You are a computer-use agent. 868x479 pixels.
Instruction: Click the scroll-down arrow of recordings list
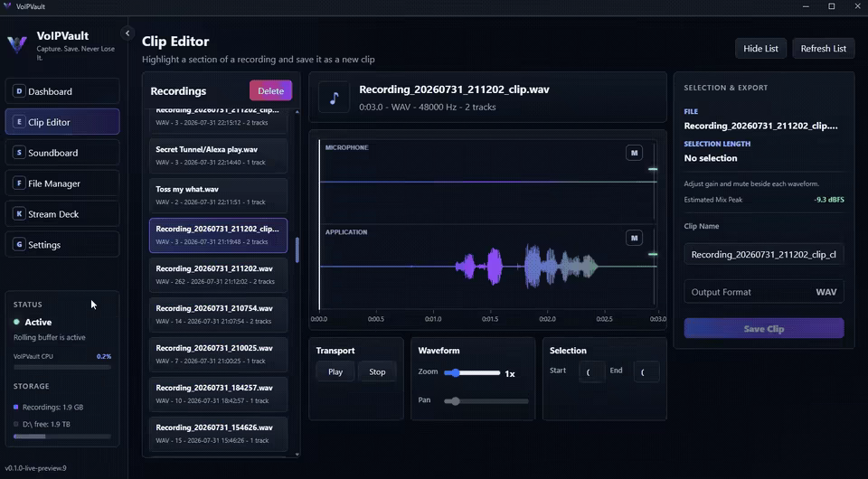297,454
